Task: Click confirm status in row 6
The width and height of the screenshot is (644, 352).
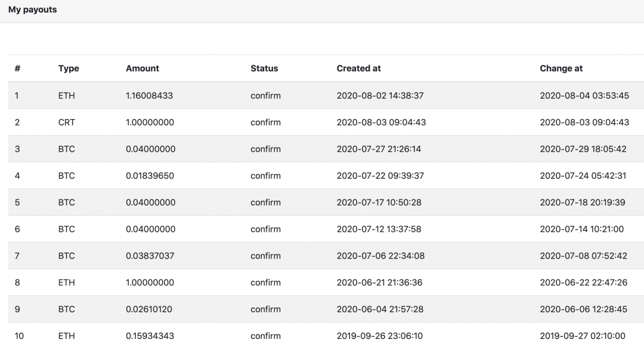Action: [x=265, y=229]
